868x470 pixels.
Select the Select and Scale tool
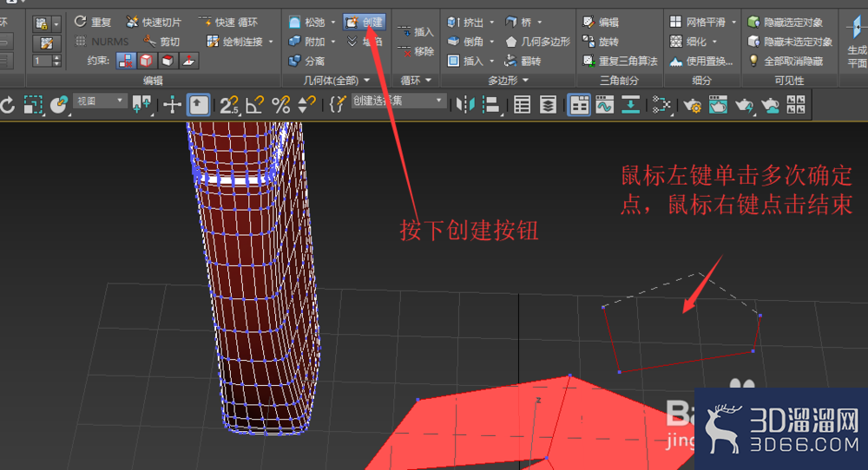pos(33,104)
